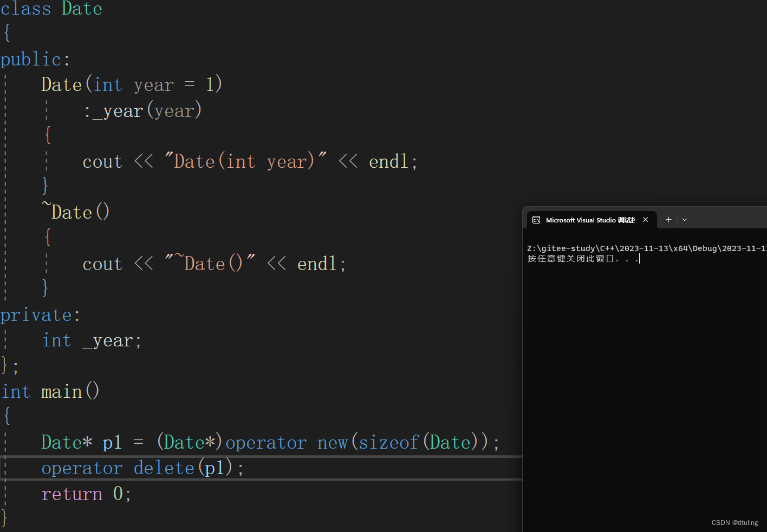Click 'int main()' function header
Viewport: 767px width, 532px height.
(50, 391)
